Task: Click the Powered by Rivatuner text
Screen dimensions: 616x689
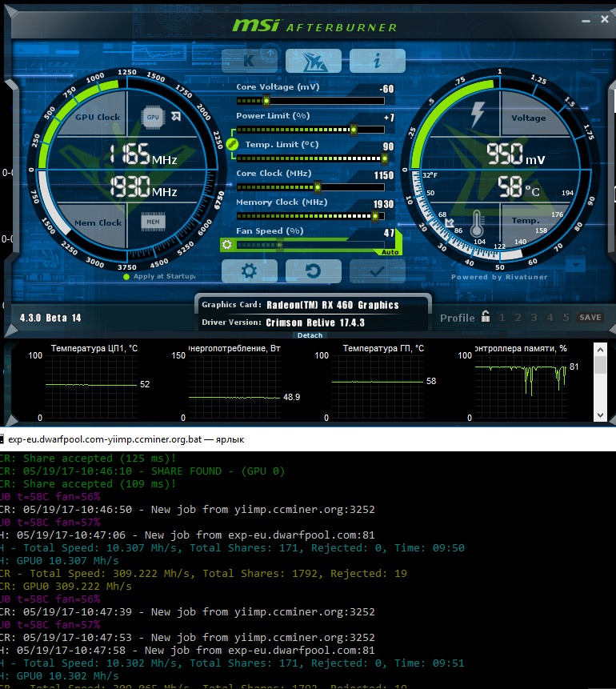Action: point(499,277)
